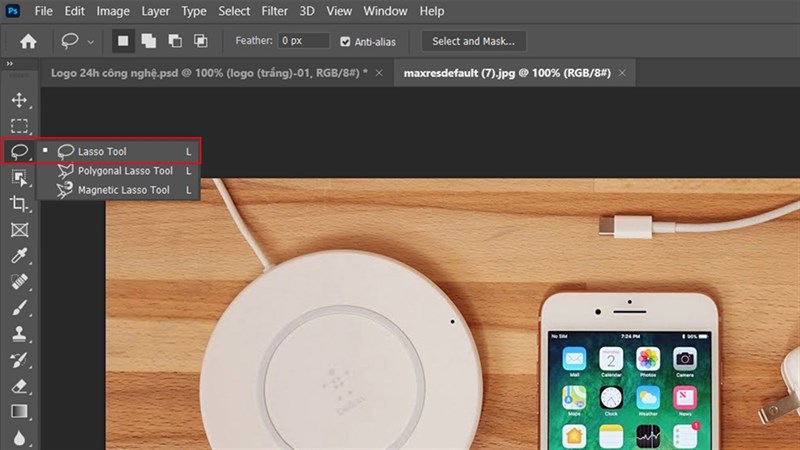Choose Lasso Tool from flyout menu

[x=118, y=152]
